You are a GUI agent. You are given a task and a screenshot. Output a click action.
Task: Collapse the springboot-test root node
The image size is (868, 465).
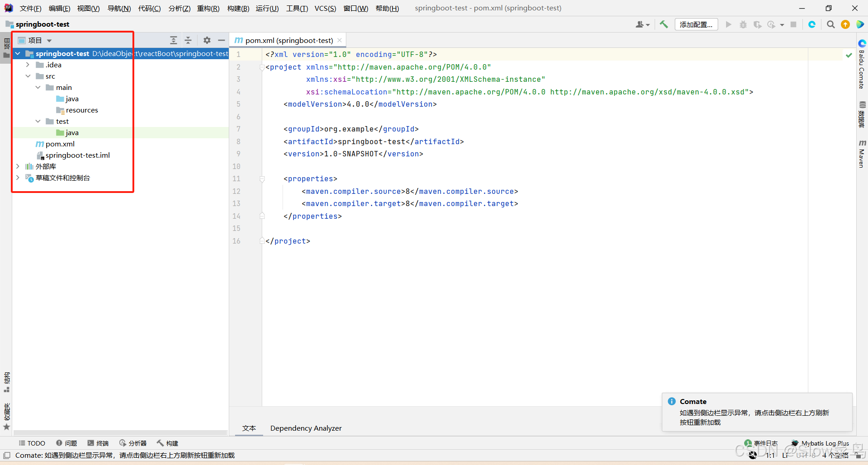tap(18, 53)
